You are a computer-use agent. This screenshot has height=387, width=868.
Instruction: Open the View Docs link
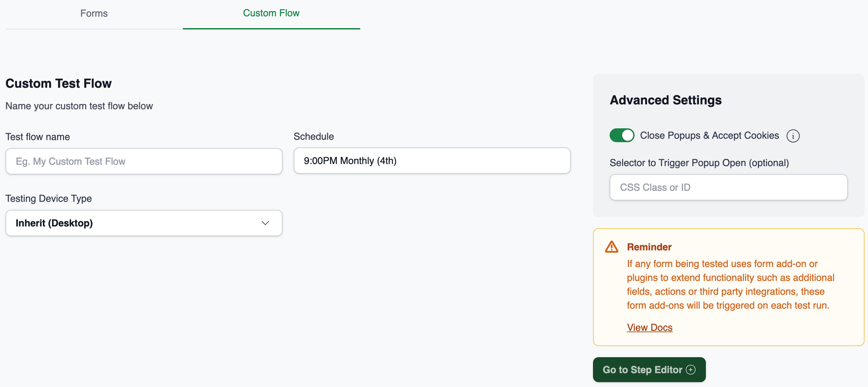click(x=649, y=327)
